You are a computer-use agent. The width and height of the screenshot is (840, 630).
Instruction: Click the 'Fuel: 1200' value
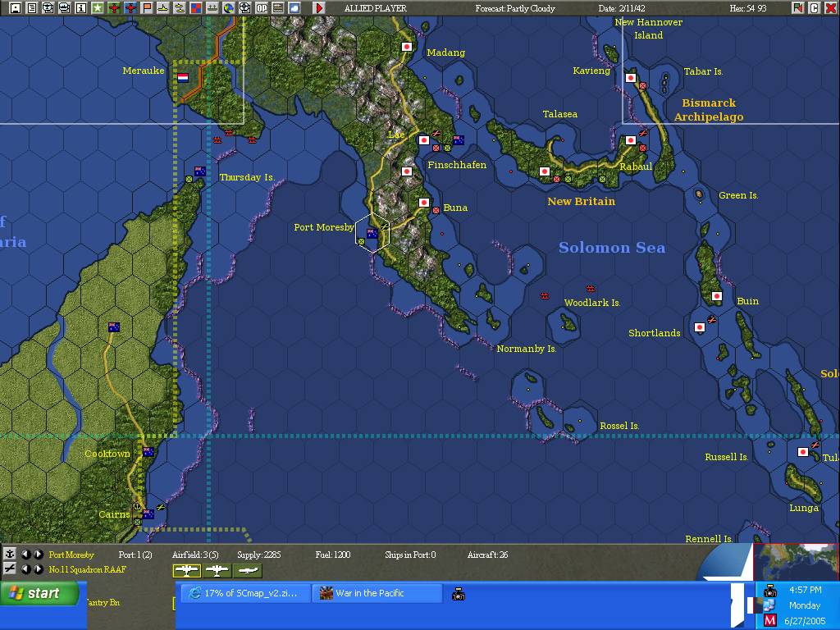[x=333, y=555]
